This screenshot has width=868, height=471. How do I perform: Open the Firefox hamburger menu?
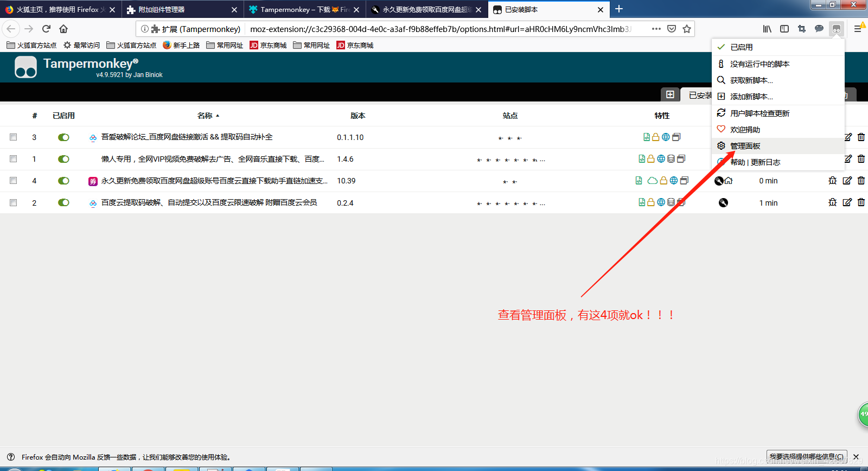click(x=858, y=29)
